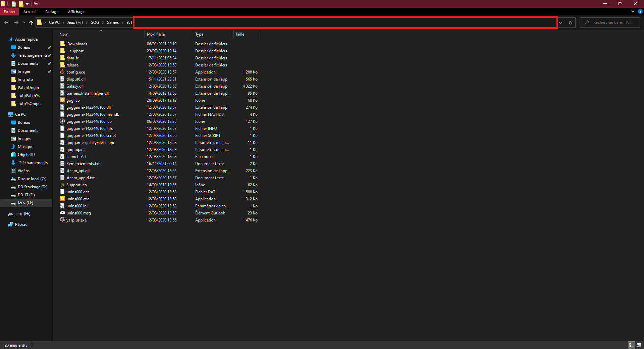Open the Fichier menu
The image size is (644, 349).
click(x=9, y=12)
